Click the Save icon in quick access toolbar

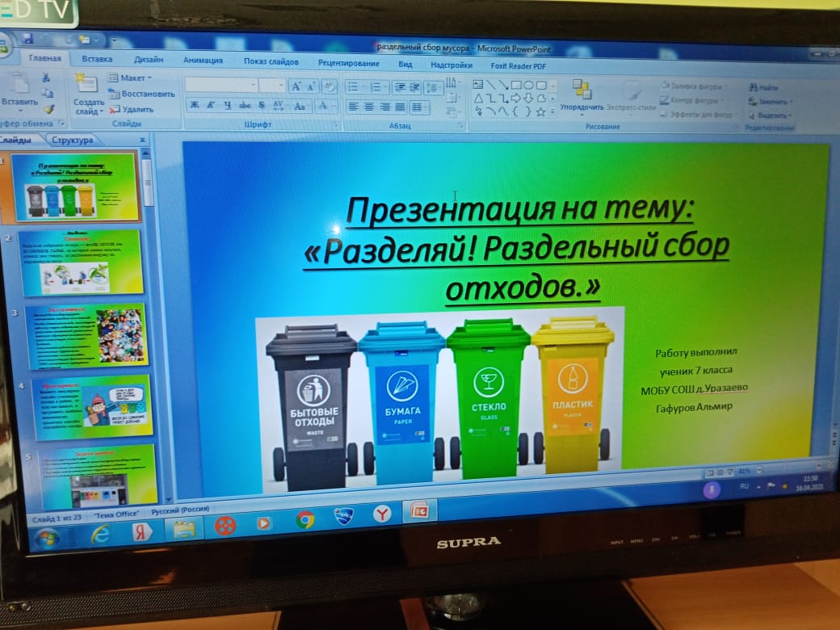click(x=27, y=38)
